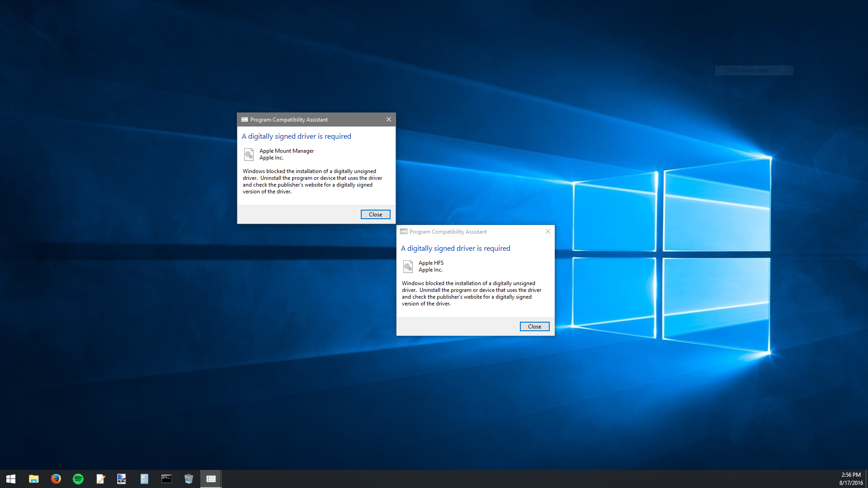The image size is (868, 488).
Task: Click X on the Apple Mount Manager window
Action: [389, 119]
